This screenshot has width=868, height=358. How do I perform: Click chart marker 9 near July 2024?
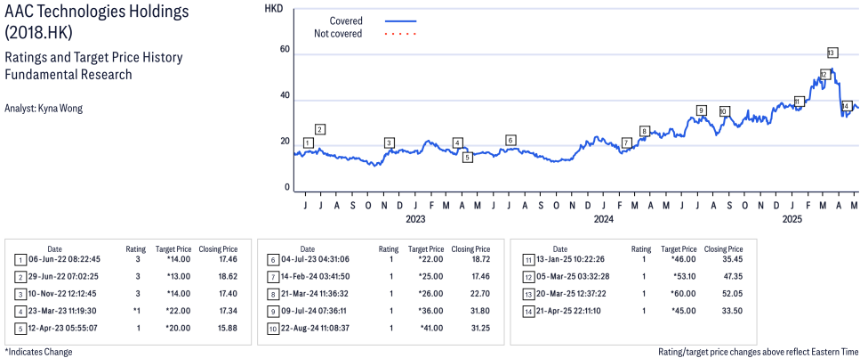coord(702,110)
